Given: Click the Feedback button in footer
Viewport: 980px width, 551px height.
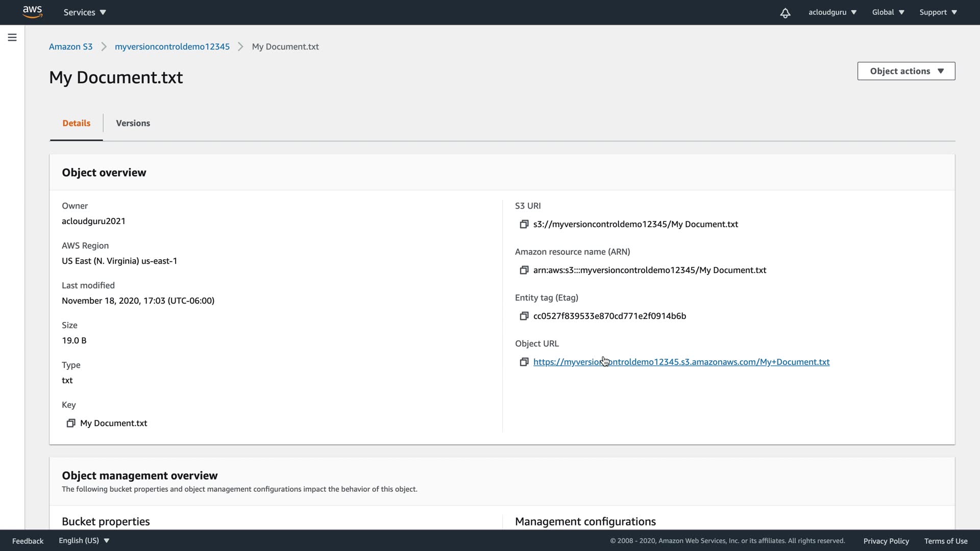Looking at the screenshot, I should click(28, 541).
